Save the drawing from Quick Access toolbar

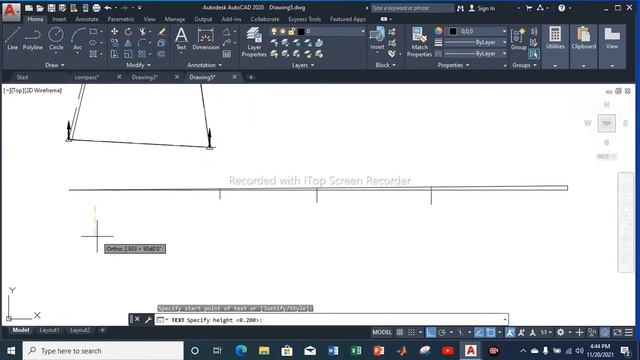pyautogui.click(x=51, y=8)
